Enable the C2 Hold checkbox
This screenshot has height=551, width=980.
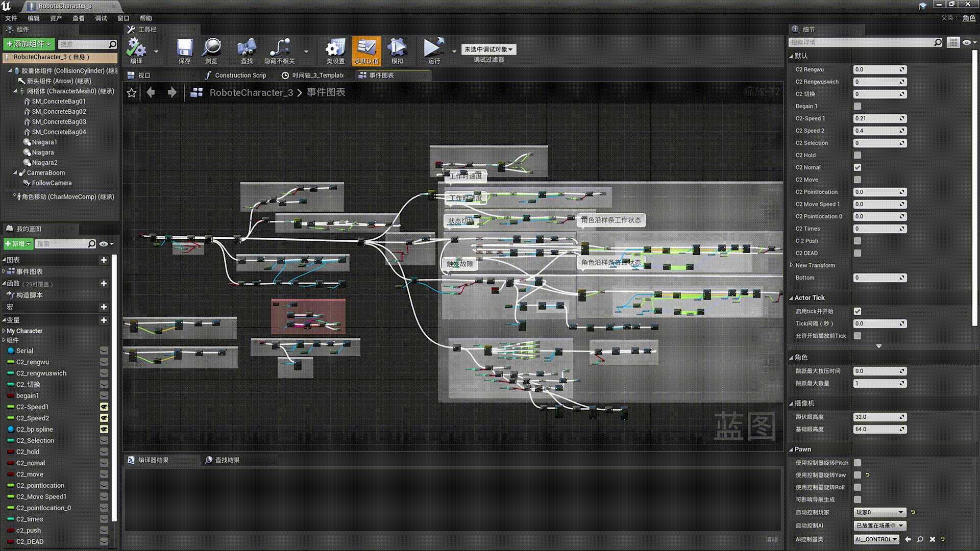857,155
